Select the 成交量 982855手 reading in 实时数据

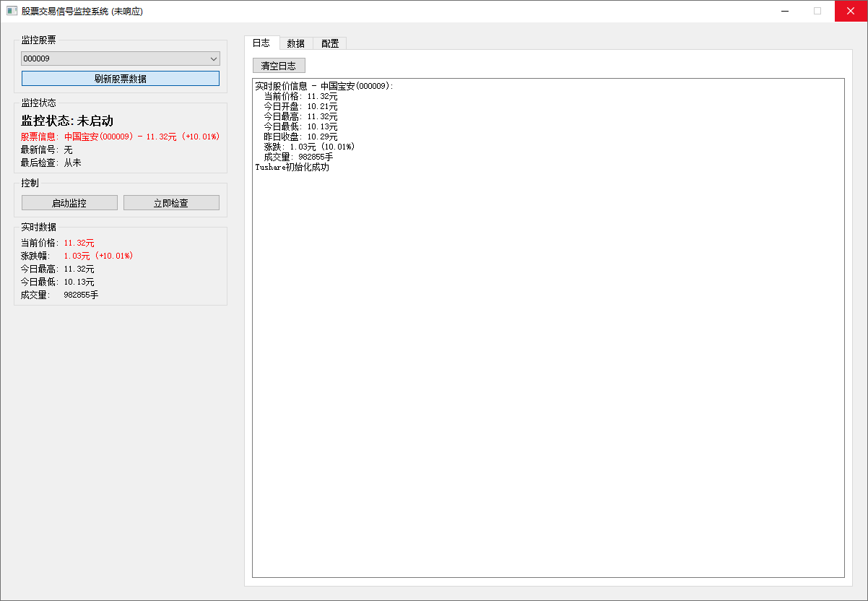[x=81, y=295]
